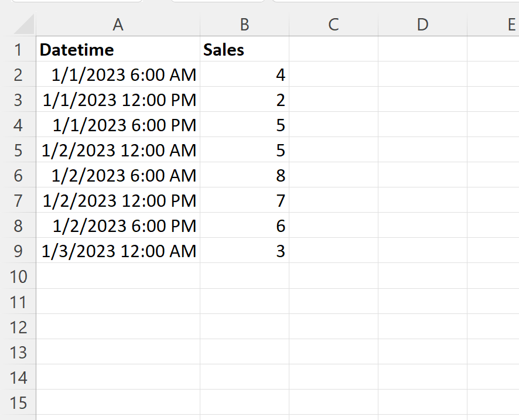Select the Sales value 7 cell
The image size is (519, 420).
click(x=244, y=201)
